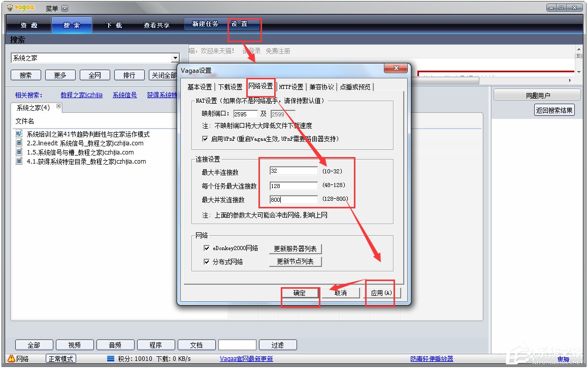Filter results by 全部
588x369 pixels.
pyautogui.click(x=34, y=345)
